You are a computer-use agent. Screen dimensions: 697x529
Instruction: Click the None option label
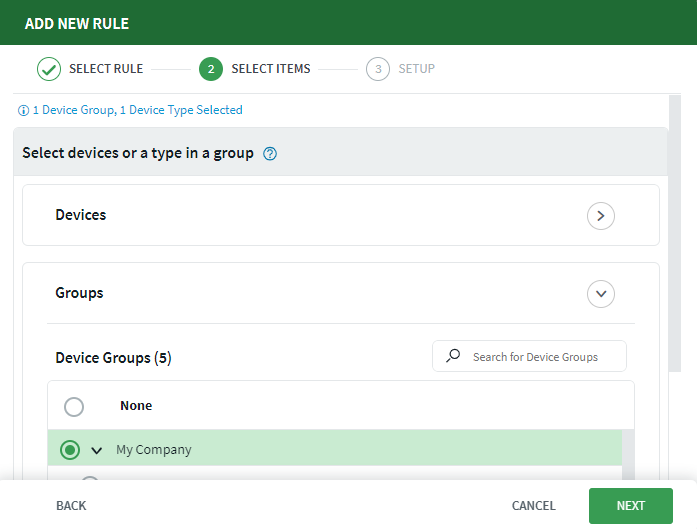pyautogui.click(x=136, y=406)
